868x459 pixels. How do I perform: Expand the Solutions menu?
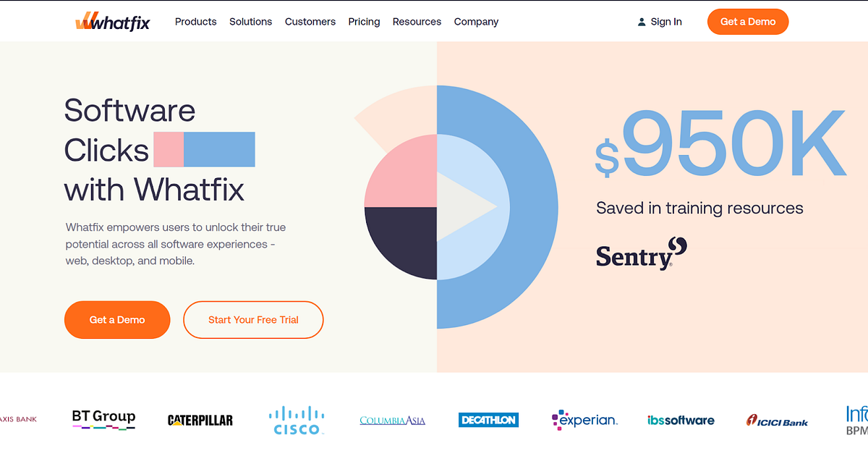(x=251, y=22)
